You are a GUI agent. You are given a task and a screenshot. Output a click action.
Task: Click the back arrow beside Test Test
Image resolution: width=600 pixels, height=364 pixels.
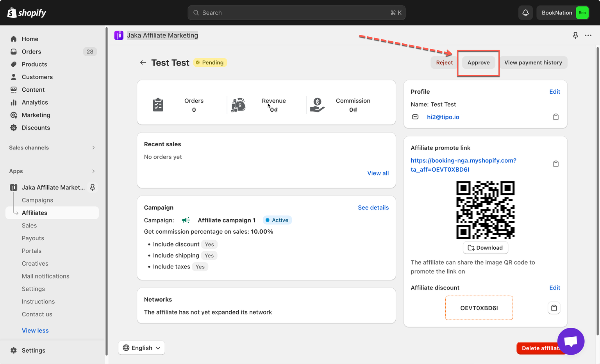coord(143,62)
